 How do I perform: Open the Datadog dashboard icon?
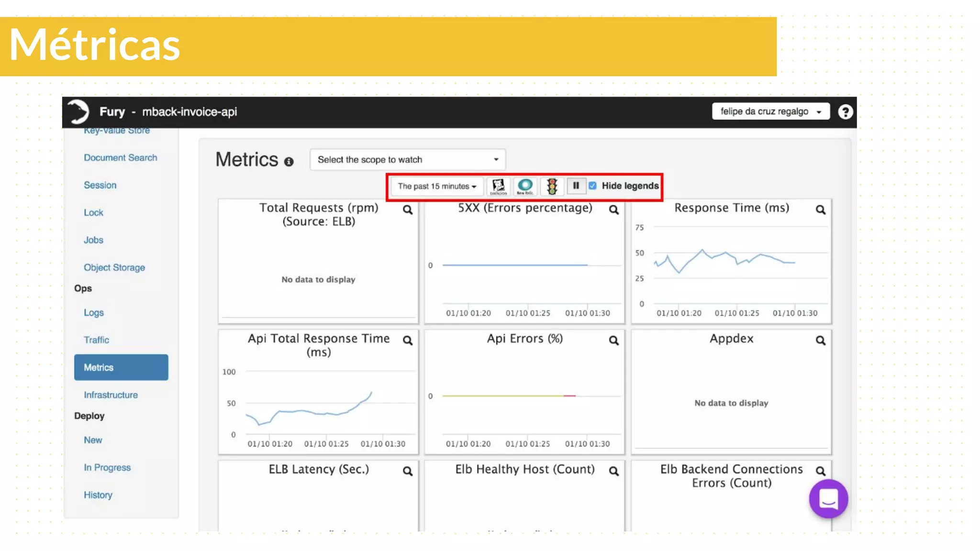(498, 186)
